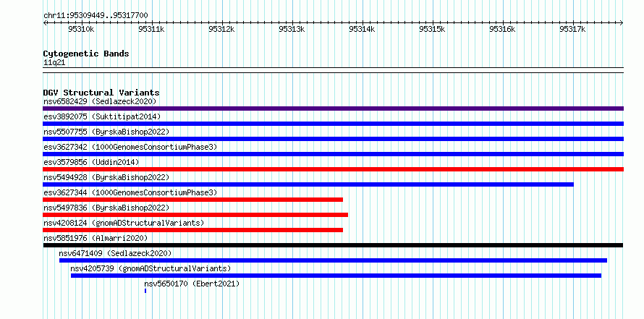Viewport: 644px width, 319px height.
Task: Click the chr11:95309449..95317700 coordinate label
Action: coord(96,15)
